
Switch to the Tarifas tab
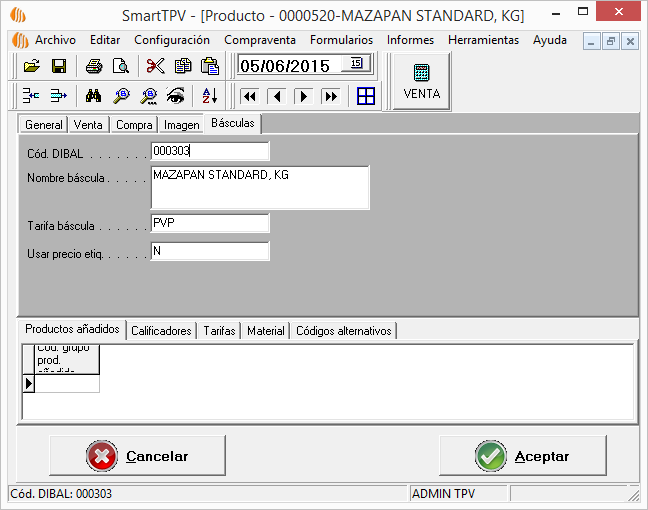(x=219, y=331)
